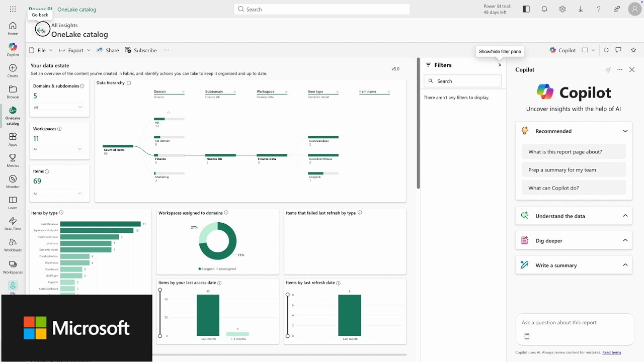The height and width of the screenshot is (362, 644).
Task: Open Copilot pane more options ellipsis
Action: [620, 70]
